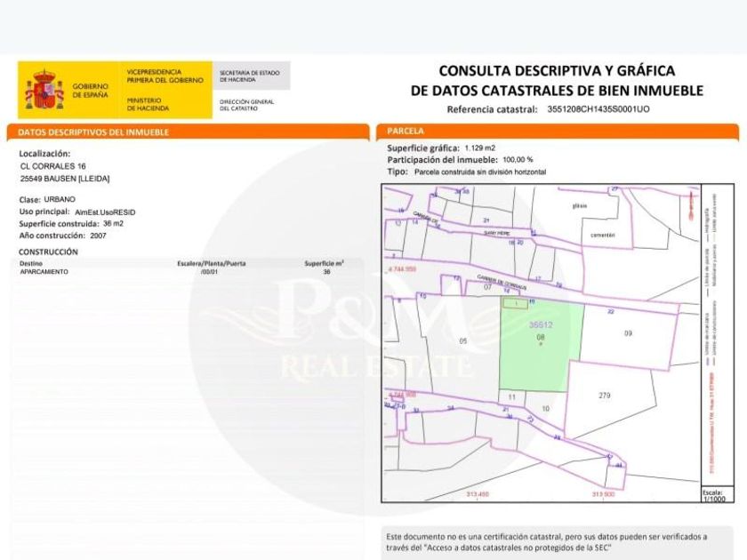
Task: Click 'DATOS DESCRIPTIVOS DEL INMUEBLE' header
Action: (189, 132)
